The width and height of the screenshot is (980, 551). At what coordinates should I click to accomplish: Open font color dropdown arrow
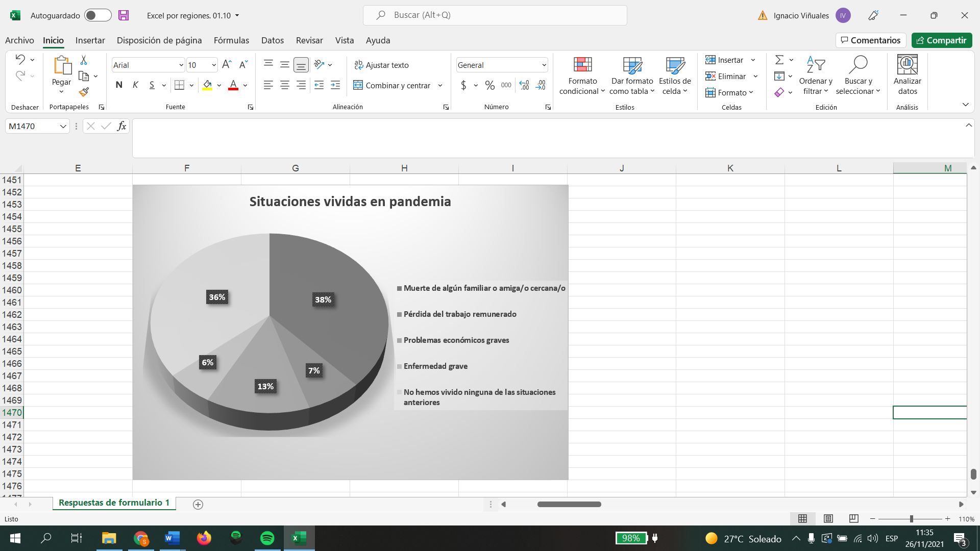[246, 85]
